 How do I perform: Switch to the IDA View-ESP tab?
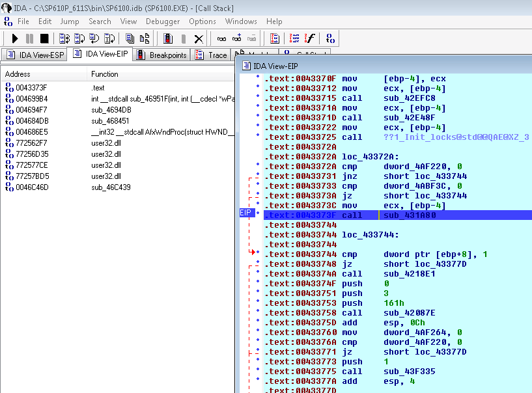tap(35, 55)
